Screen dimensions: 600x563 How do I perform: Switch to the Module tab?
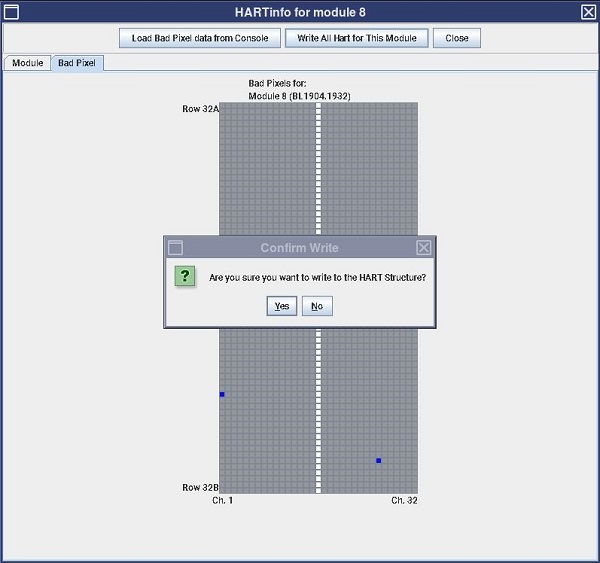click(27, 63)
